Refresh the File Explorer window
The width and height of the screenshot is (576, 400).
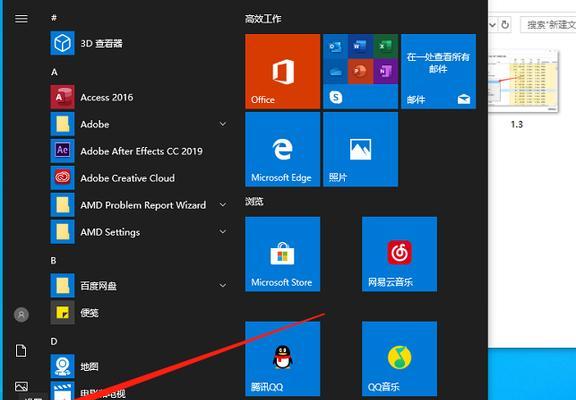(x=505, y=25)
